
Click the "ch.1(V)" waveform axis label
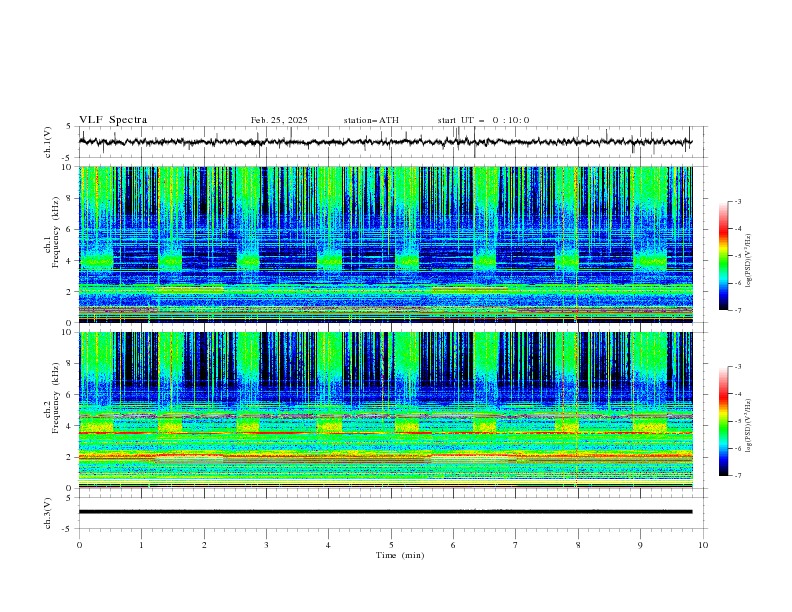48,142
